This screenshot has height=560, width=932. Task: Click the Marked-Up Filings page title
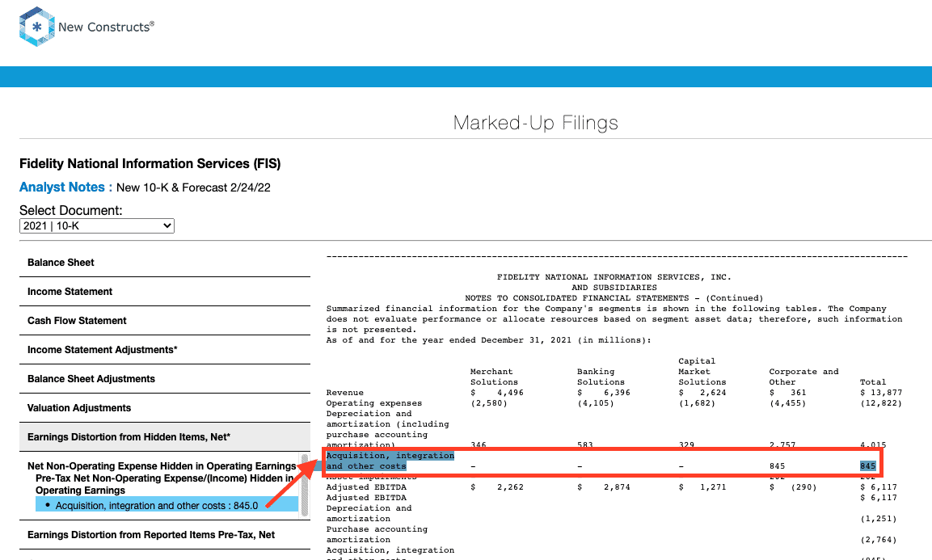(x=536, y=123)
